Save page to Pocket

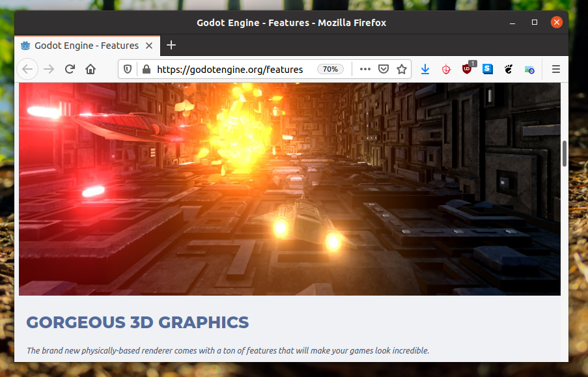[384, 70]
